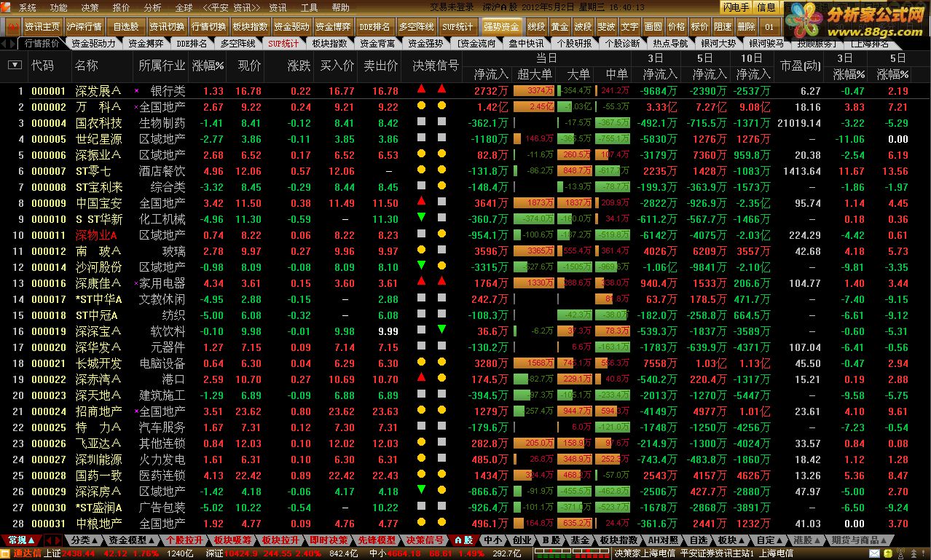The image size is (931, 560).
Task: Open the 分析 menu
Action: tap(153, 7)
